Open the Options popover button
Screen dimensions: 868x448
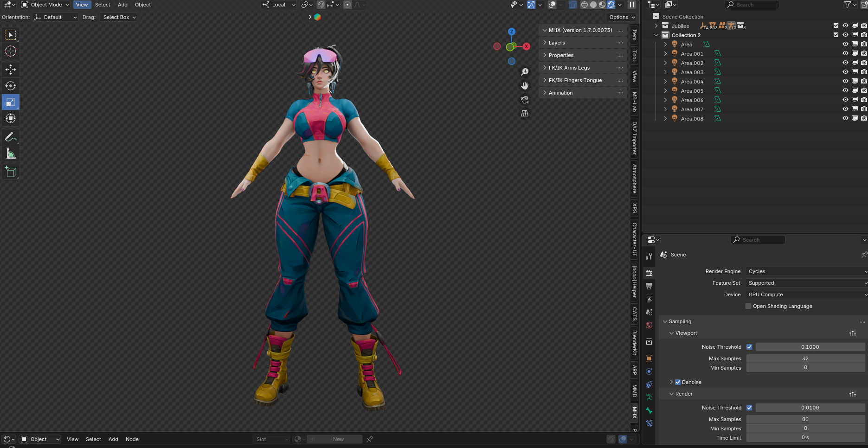click(x=622, y=17)
